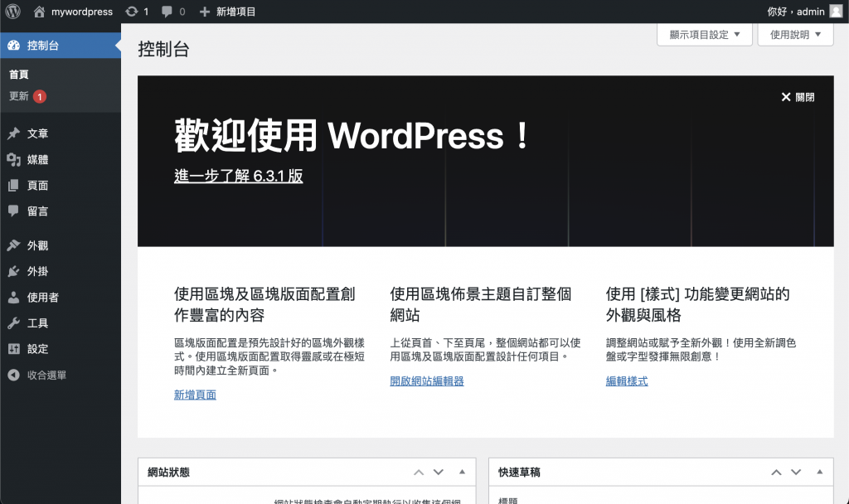The width and height of the screenshot is (849, 504).
Task: Click heading 使用區塊佈景主題自訂整個網站
Action: pos(480,304)
